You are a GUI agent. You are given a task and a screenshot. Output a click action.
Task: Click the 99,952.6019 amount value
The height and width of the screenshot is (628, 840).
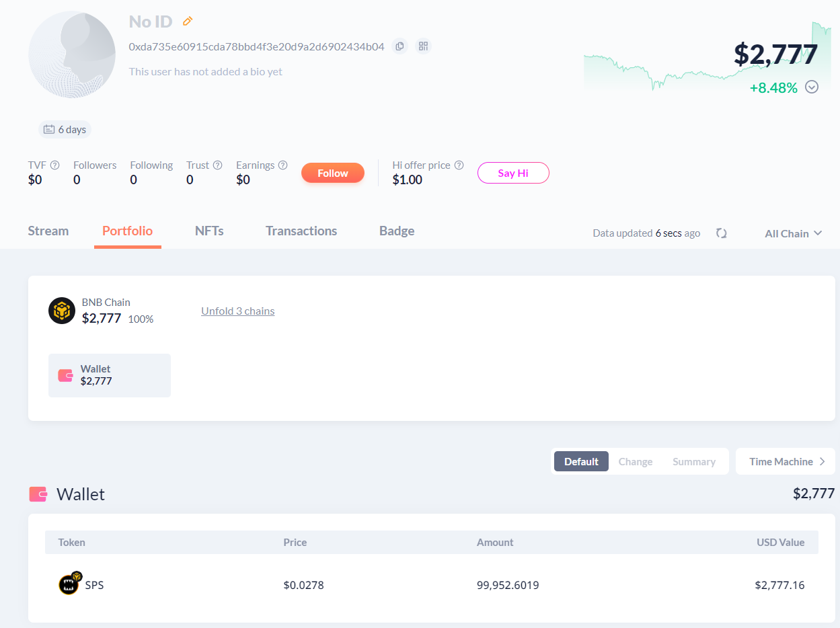pyautogui.click(x=508, y=585)
